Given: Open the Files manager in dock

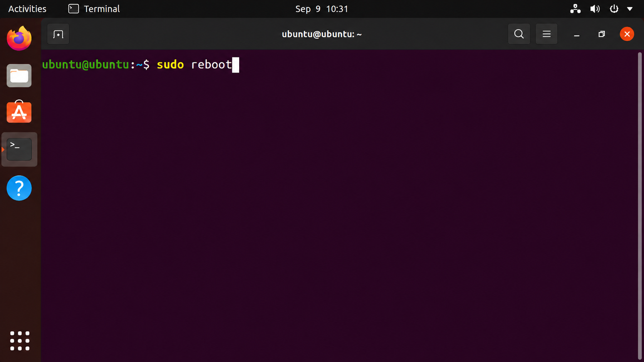Looking at the screenshot, I should pos(19,75).
